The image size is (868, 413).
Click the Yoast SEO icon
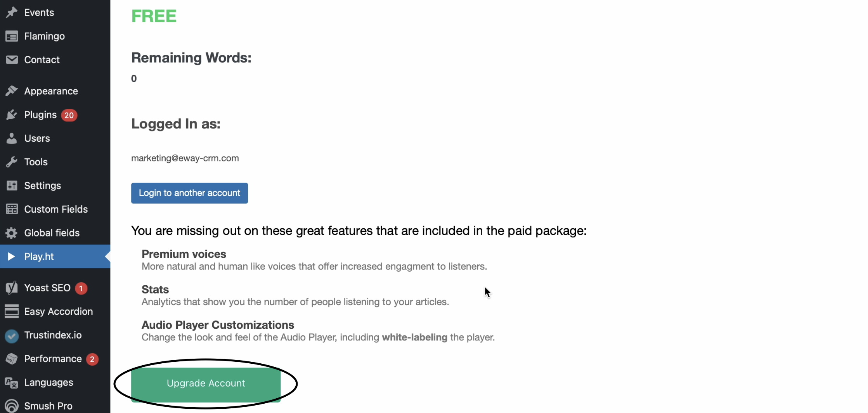(12, 288)
